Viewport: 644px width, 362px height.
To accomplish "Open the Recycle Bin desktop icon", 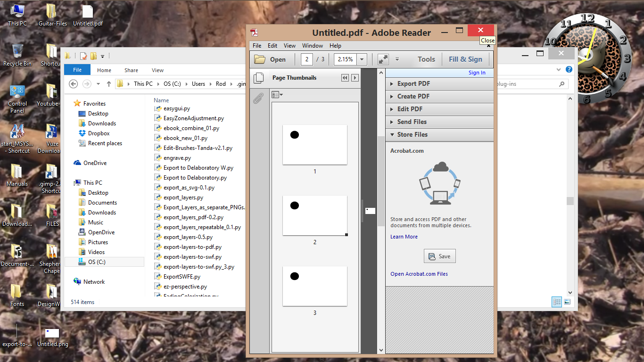I will click(x=17, y=55).
